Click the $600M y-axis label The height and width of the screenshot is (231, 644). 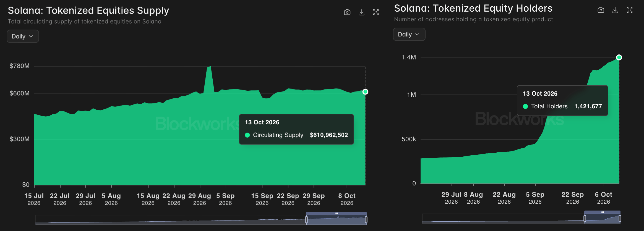pyautogui.click(x=19, y=93)
